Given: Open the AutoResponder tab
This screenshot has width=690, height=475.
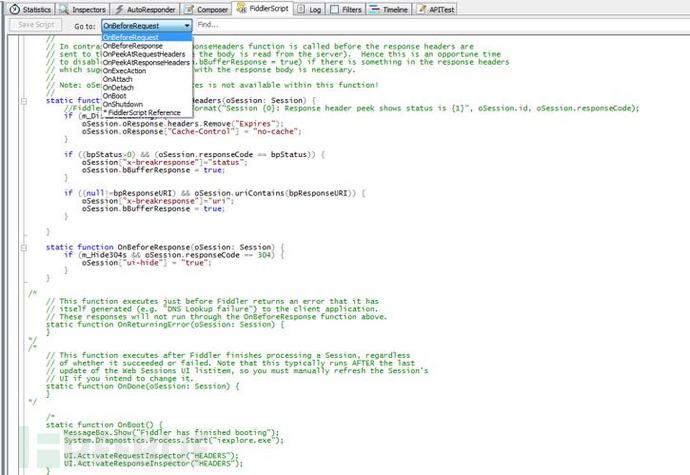Looking at the screenshot, I should 145,9.
